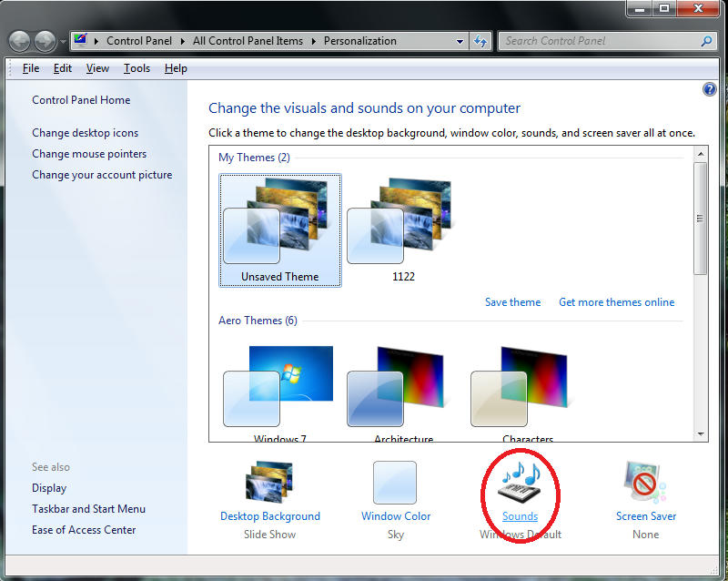Click the Slide Show label under Desktop Background
The image size is (728, 581).
click(x=269, y=535)
